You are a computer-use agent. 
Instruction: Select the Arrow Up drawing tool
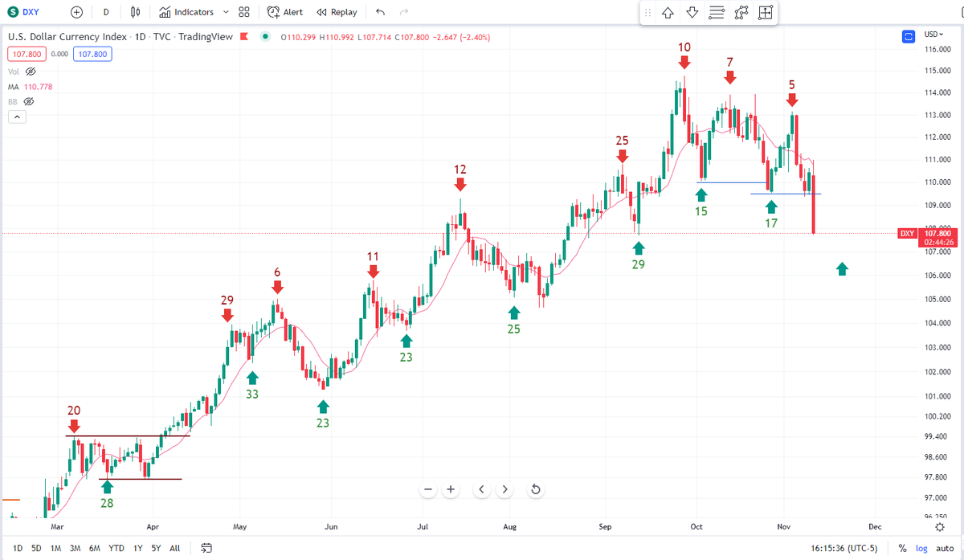(668, 13)
